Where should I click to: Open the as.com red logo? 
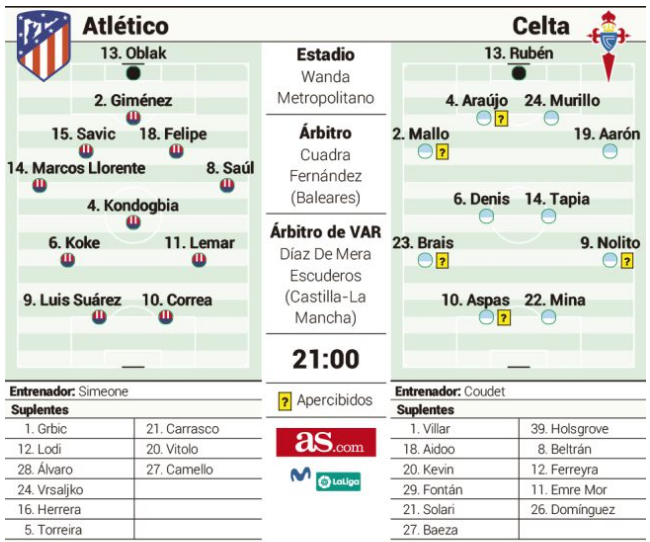click(x=326, y=442)
